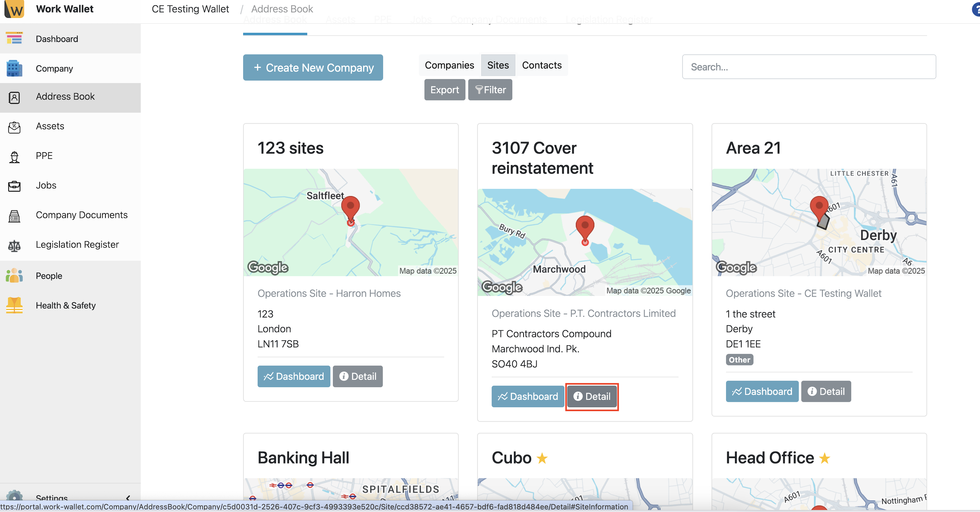Click Create New Company button

coord(313,68)
